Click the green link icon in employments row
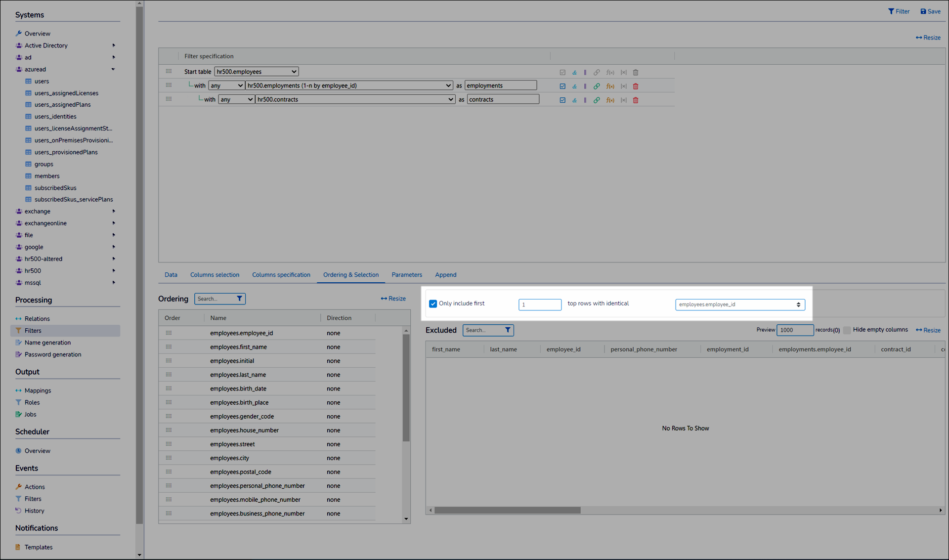Screen dimensions: 949x560 [597, 86]
